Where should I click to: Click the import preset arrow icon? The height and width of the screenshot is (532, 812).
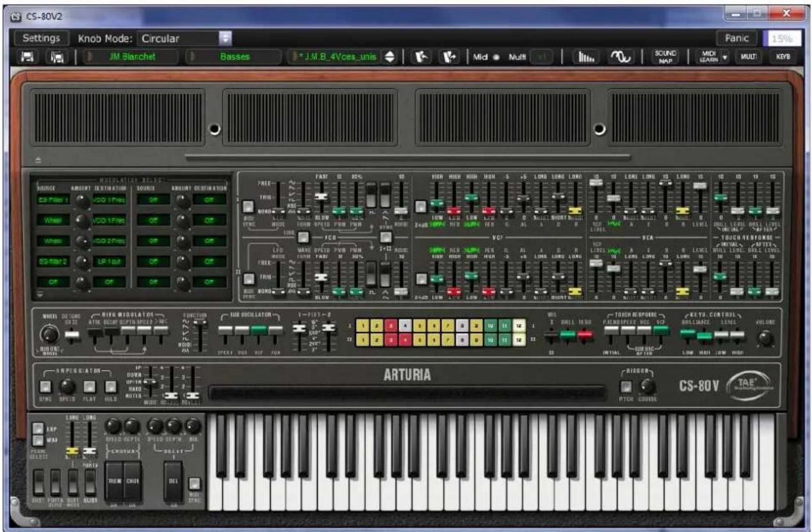tap(423, 56)
